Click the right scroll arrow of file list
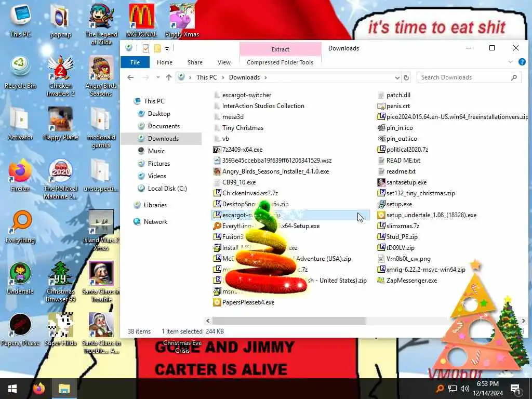The image size is (532, 399). (x=523, y=321)
